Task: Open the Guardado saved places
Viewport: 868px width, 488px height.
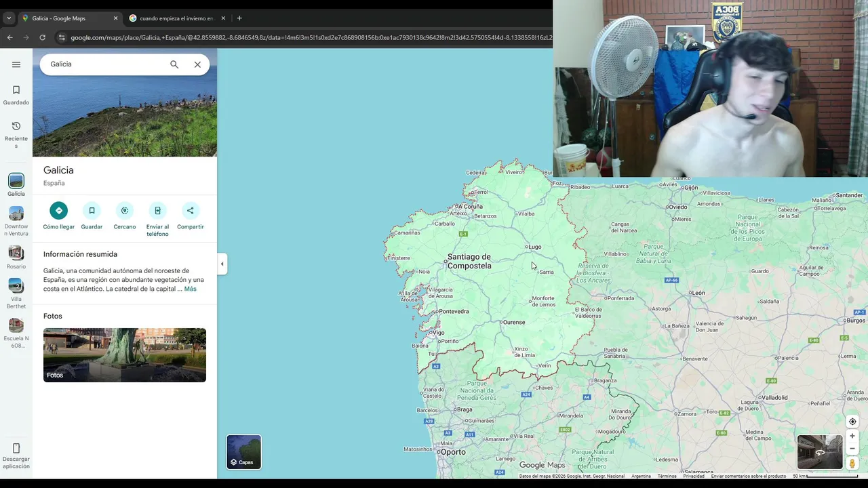Action: click(x=16, y=95)
